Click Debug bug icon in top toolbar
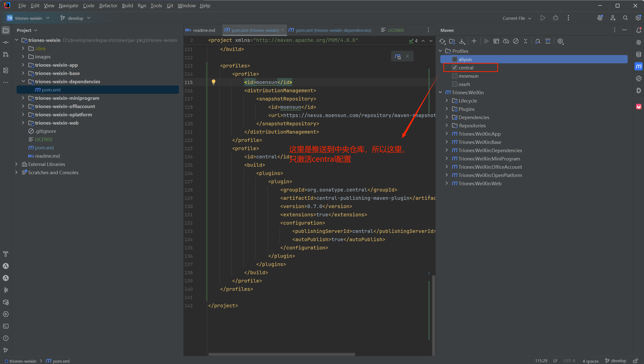The height and width of the screenshot is (364, 644). [x=556, y=18]
